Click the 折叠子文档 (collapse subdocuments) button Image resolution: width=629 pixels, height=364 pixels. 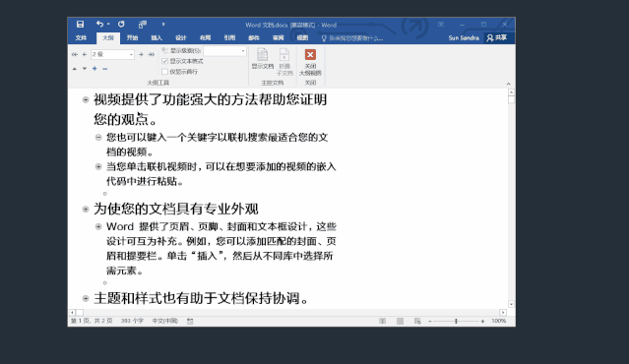284,62
